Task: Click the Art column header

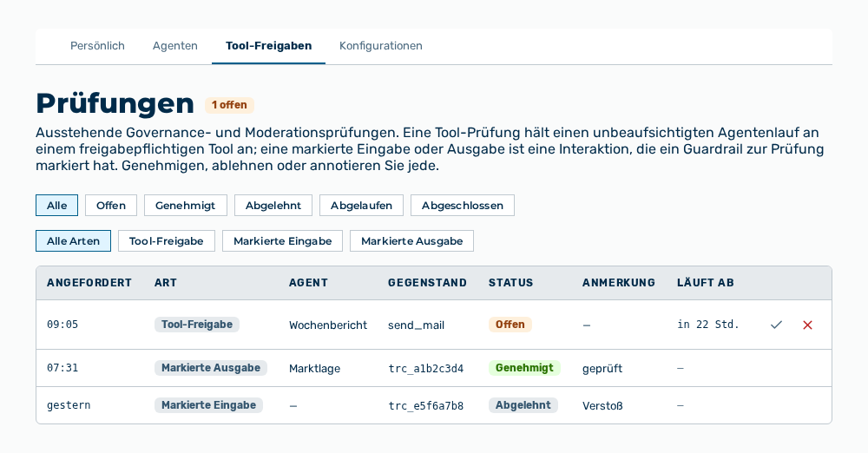Action: [166, 283]
